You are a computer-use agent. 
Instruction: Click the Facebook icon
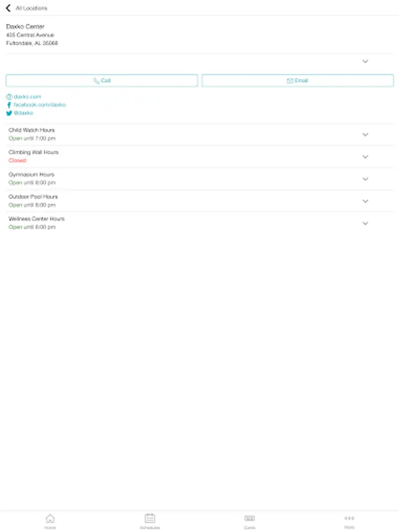point(9,105)
